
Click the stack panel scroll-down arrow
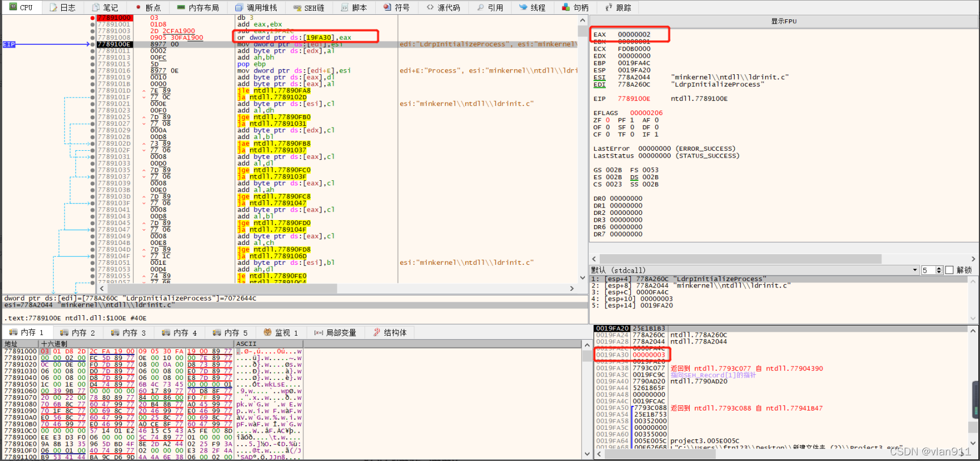pyautogui.click(x=973, y=443)
